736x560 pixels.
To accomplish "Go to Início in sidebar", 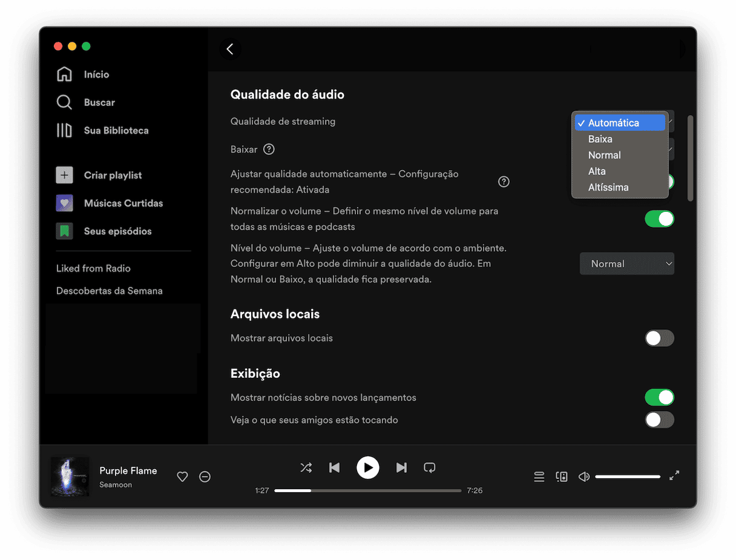I will [96, 74].
